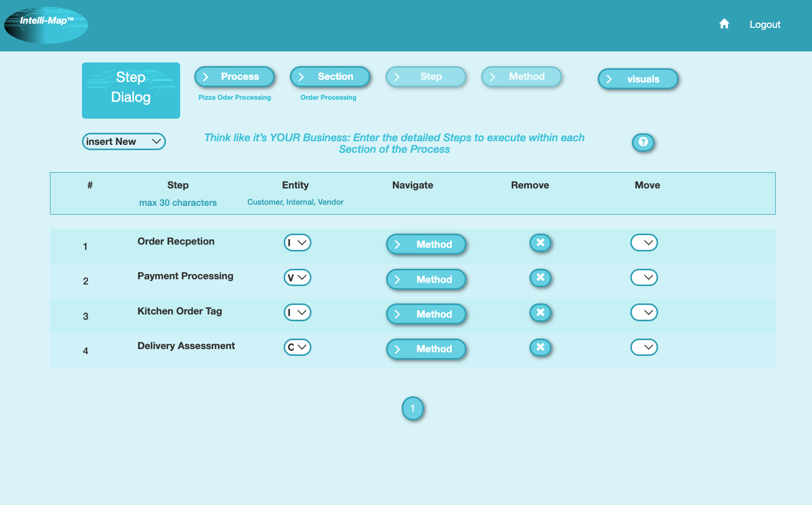
Task: Click the Step Dialog panel
Action: (131, 90)
